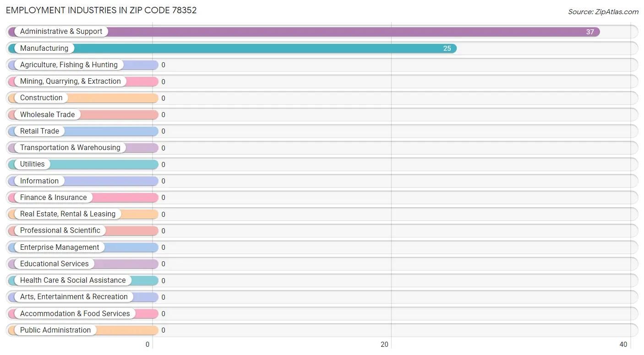Click the zero value beside Construction
Screen dimensions: 644x355
click(x=163, y=98)
